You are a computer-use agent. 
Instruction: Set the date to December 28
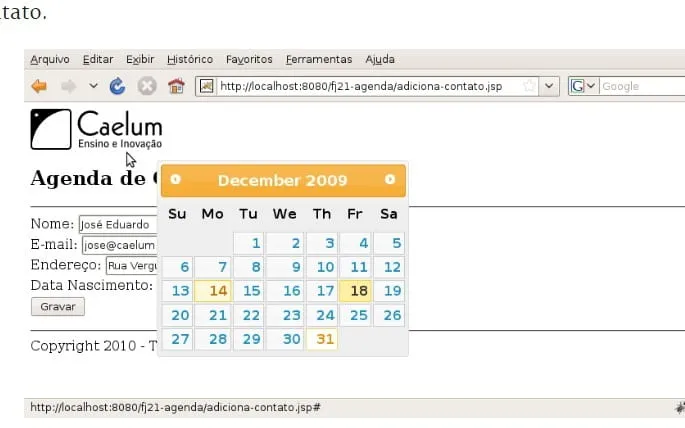click(213, 339)
